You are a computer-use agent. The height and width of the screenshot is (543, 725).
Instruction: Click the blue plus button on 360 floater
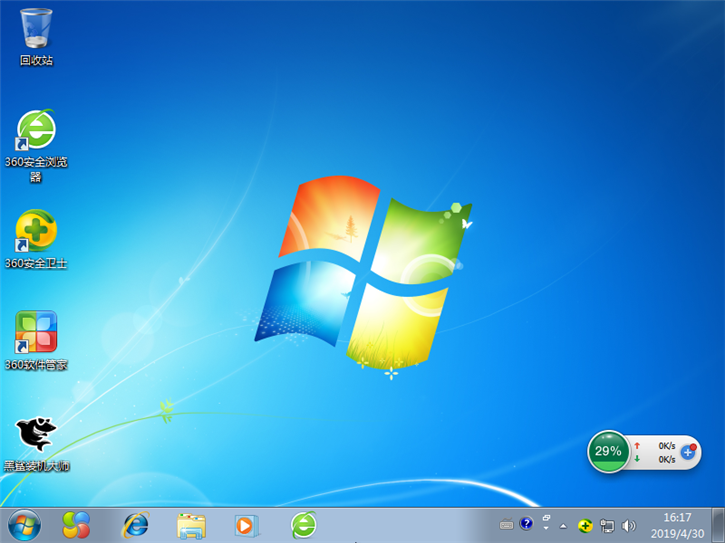[688, 452]
